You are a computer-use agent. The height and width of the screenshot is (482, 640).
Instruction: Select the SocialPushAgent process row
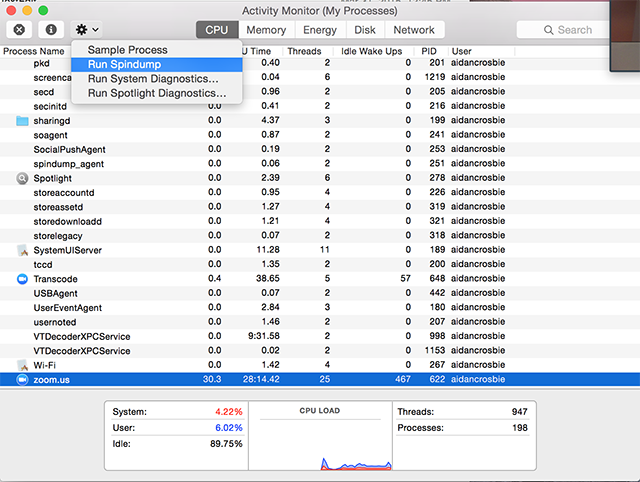point(320,149)
